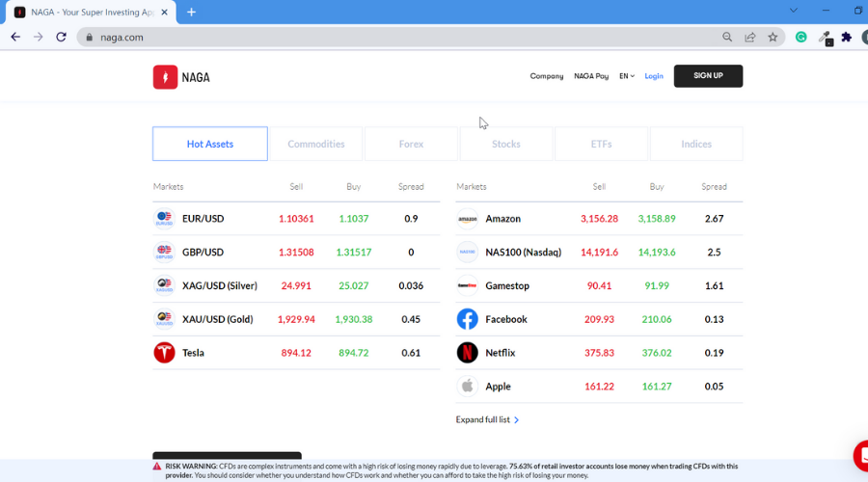Click the Amazon buy price 3,158.89
This screenshot has width=868, height=482.
pyautogui.click(x=657, y=219)
